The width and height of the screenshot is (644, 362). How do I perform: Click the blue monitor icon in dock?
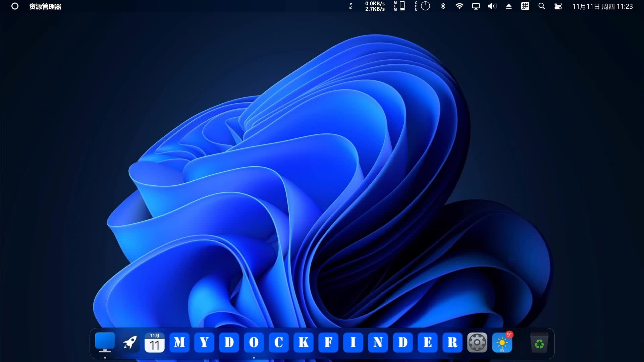pyautogui.click(x=105, y=342)
